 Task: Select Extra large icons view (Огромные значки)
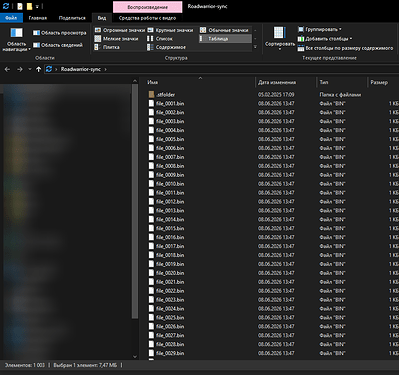(120, 30)
